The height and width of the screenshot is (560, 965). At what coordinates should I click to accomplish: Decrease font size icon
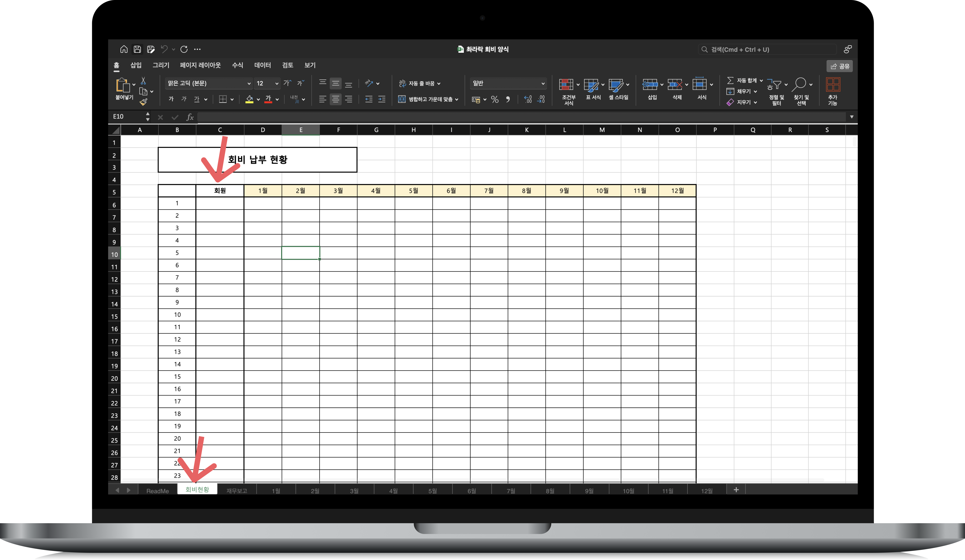[301, 83]
